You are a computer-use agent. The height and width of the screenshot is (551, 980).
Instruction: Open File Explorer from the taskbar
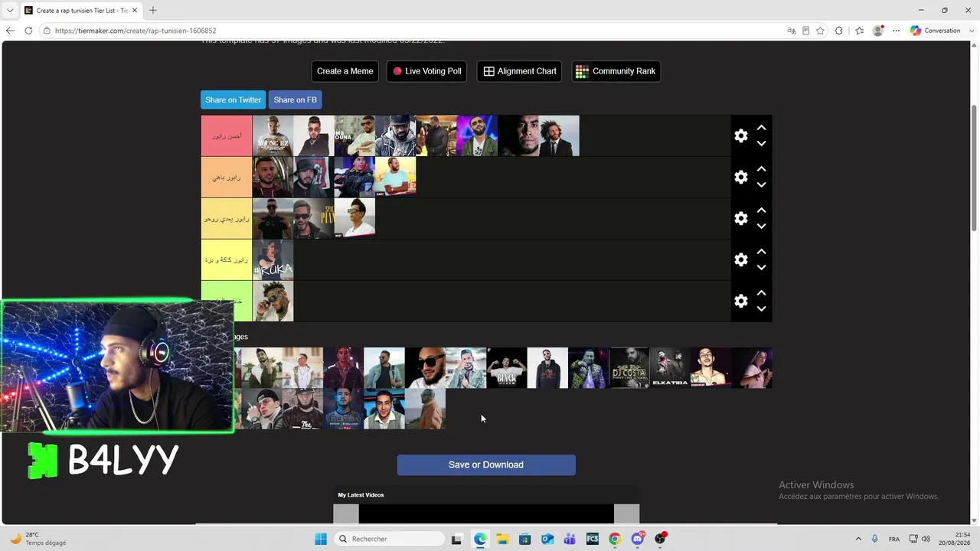pos(502,539)
